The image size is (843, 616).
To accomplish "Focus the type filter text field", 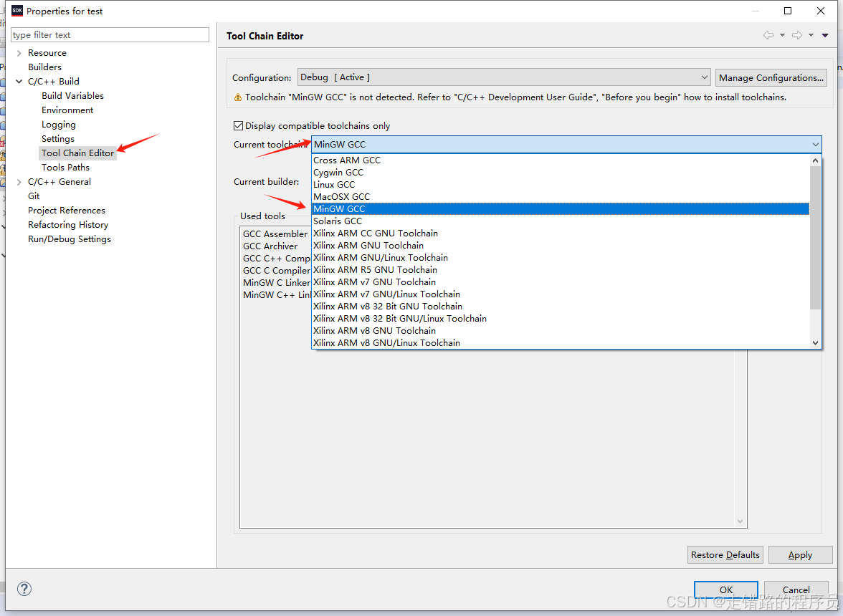I will 110,35.
